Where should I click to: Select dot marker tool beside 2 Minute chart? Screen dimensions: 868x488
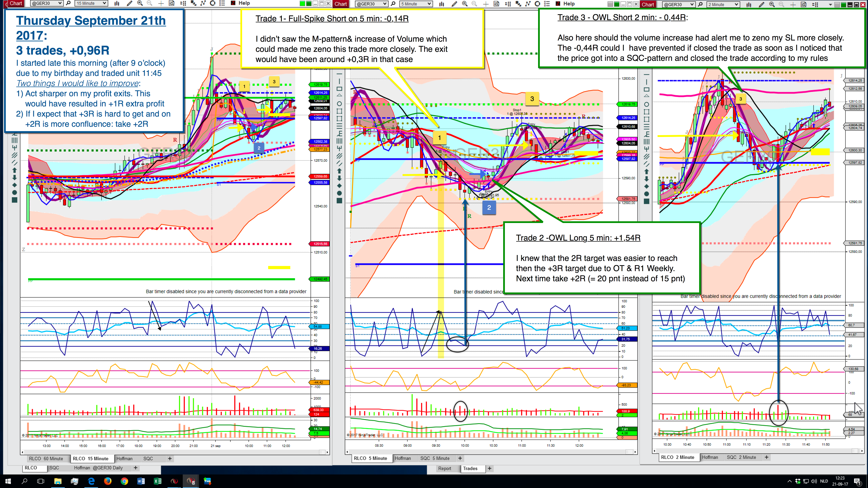point(646,194)
